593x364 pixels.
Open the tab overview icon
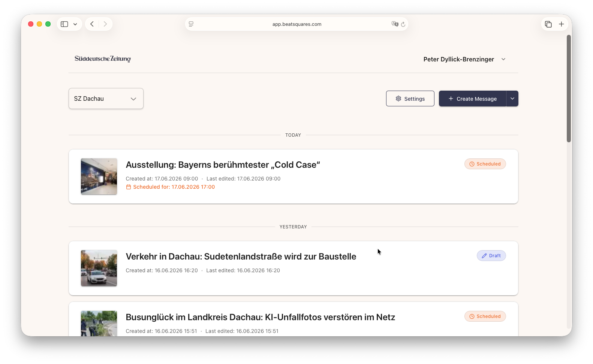548,24
